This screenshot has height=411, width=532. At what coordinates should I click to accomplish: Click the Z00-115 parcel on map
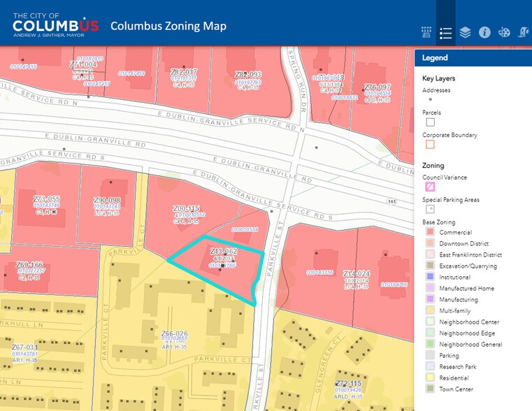186,224
